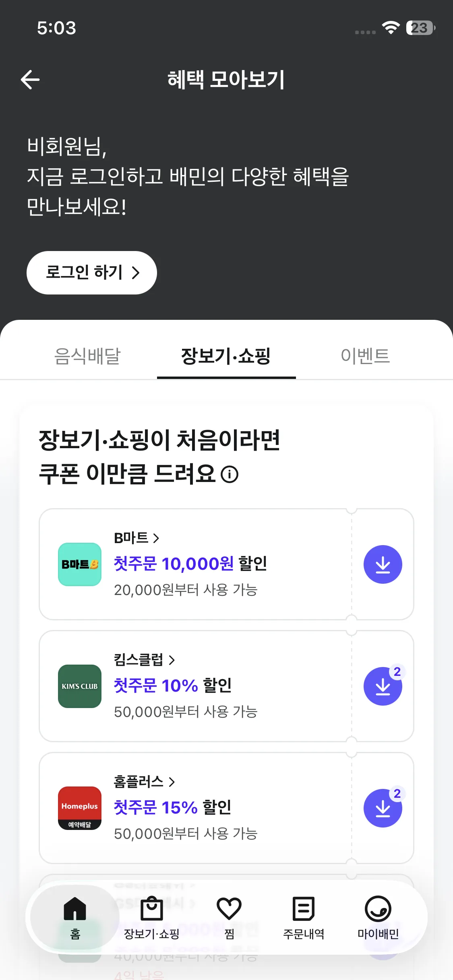Select the 장보기·쇼핑 top tab

click(x=226, y=356)
